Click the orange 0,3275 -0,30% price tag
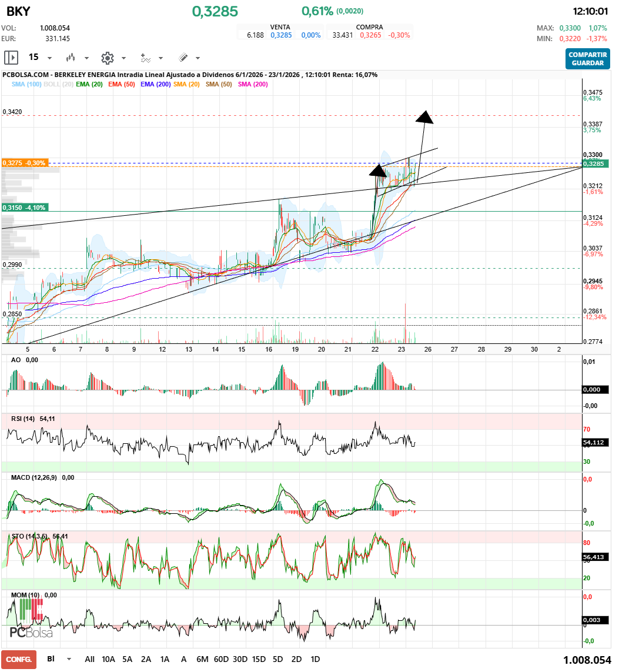Screen dimensions: 619x672 tap(25, 163)
